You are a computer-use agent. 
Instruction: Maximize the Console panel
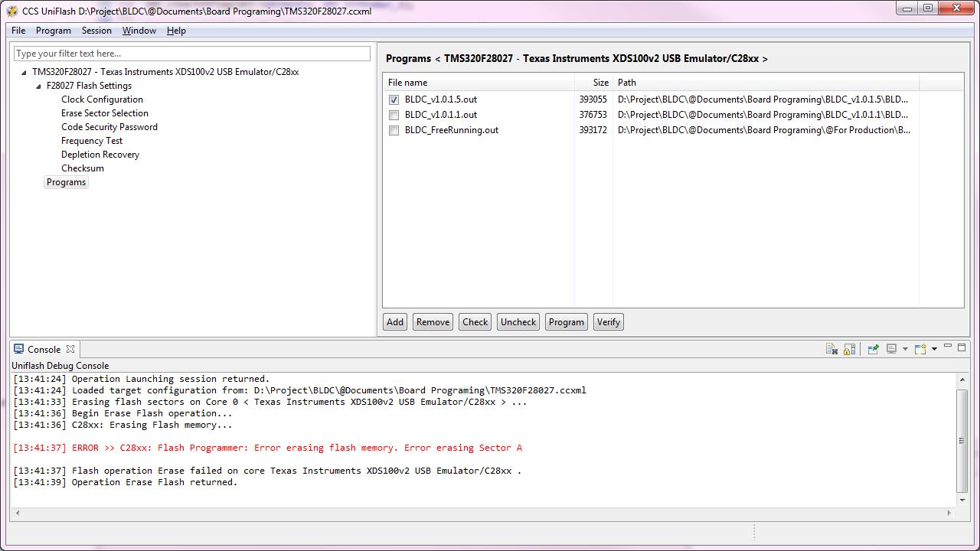pos(962,347)
